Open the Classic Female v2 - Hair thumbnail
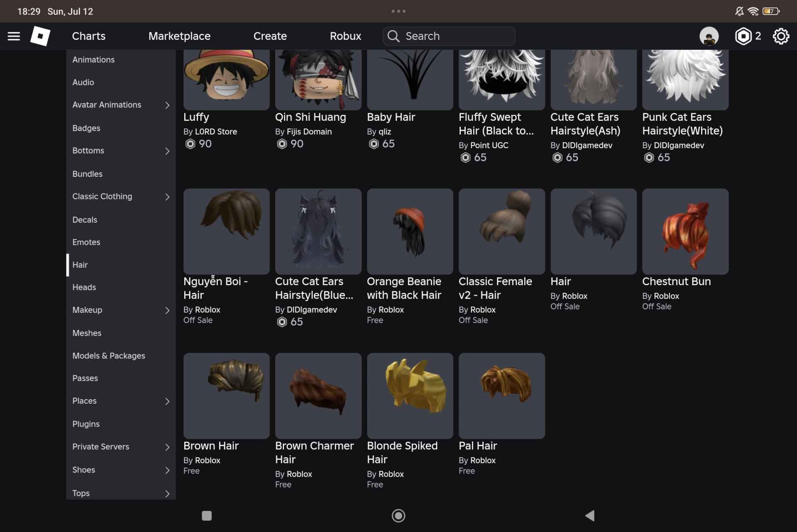Viewport: 797px width, 532px height. [501, 231]
